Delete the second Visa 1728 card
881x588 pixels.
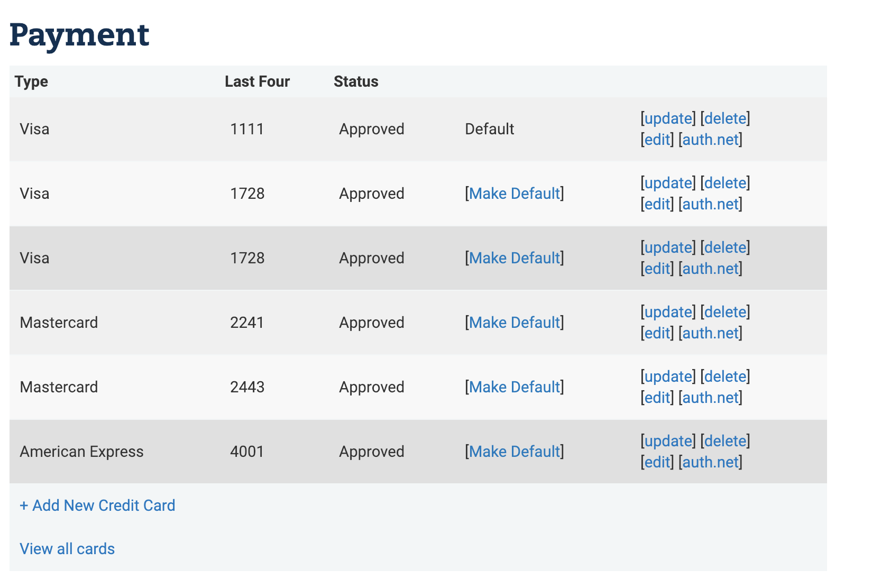725,247
